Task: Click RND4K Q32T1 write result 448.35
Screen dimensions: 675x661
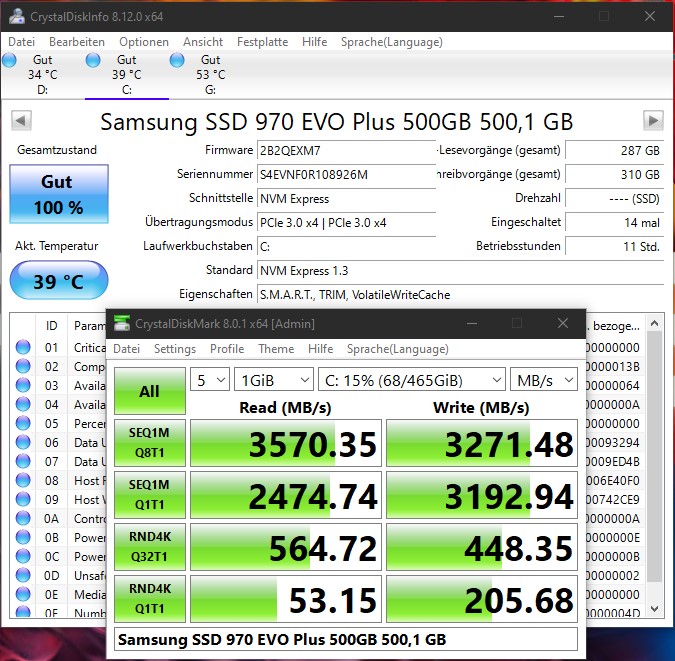Action: point(482,547)
